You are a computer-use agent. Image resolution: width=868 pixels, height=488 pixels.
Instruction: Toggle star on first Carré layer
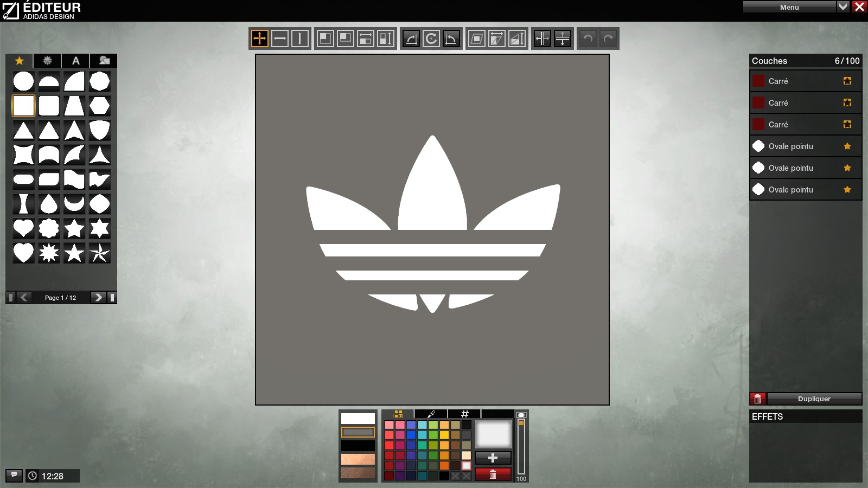tap(847, 81)
